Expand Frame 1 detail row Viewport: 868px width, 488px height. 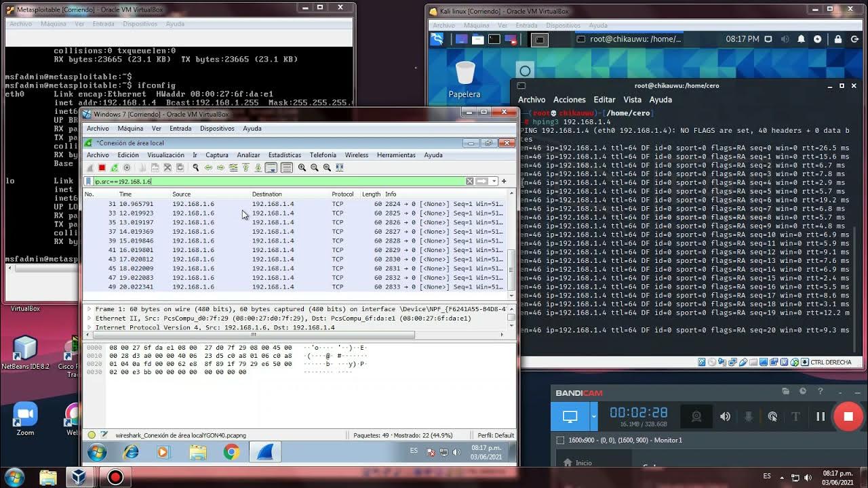pyautogui.click(x=90, y=309)
